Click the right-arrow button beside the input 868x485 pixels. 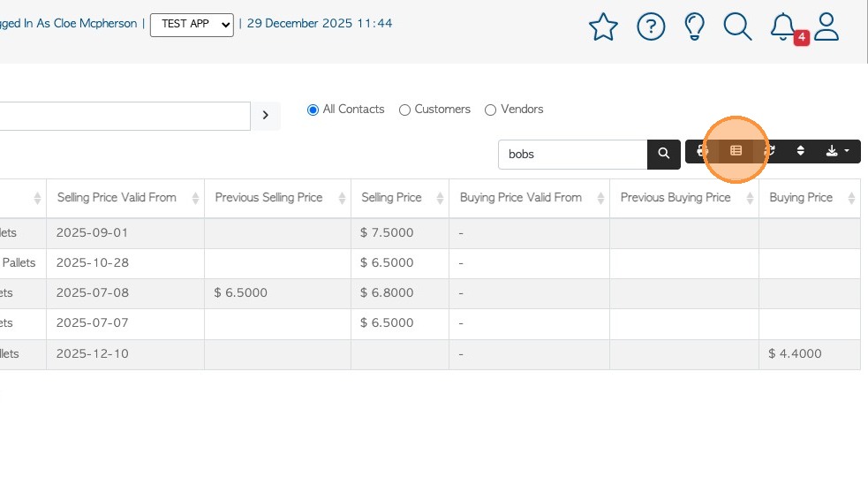point(266,116)
